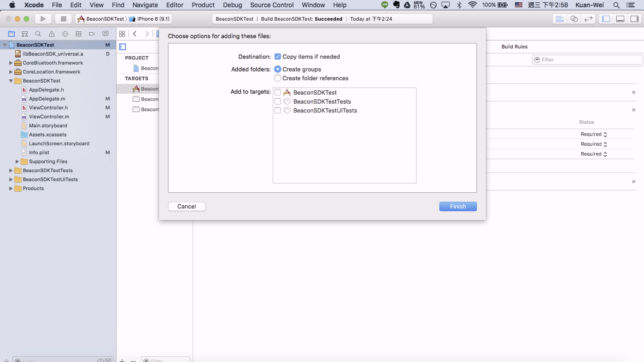Select the BeaconSDKTest scheme
644x362 pixels.
point(101,19)
